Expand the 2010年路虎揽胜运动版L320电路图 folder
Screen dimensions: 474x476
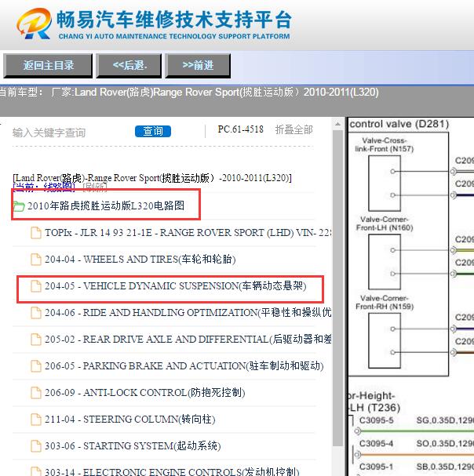106,205
